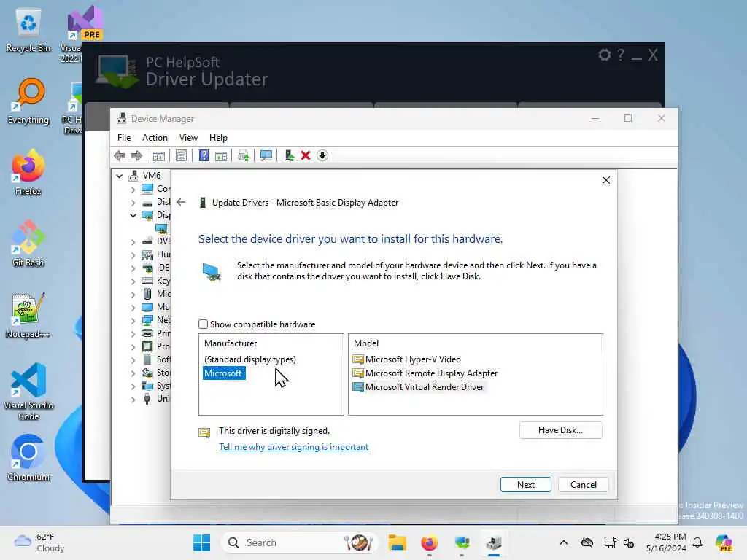This screenshot has height=560, width=747.
Task: Open the View menu
Action: [188, 138]
